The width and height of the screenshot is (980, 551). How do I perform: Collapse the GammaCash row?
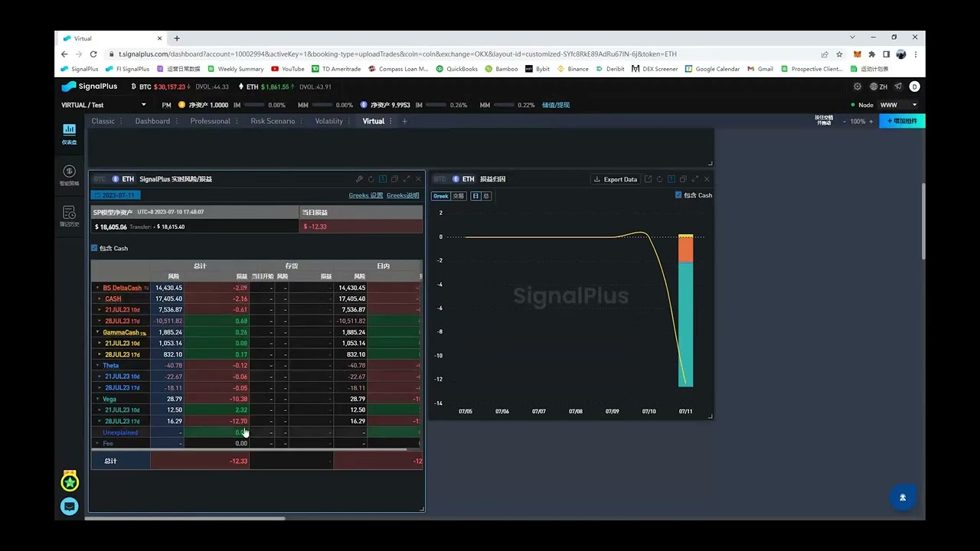point(97,332)
